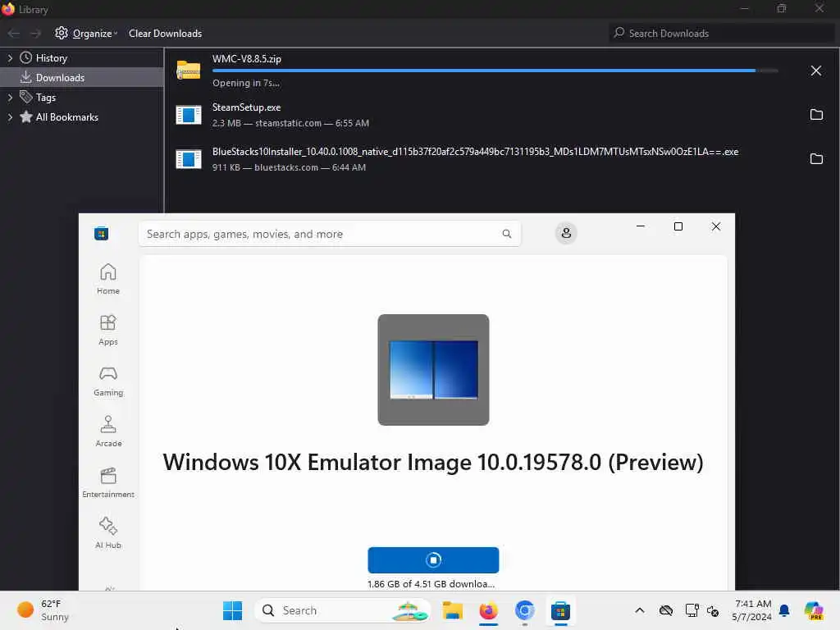Open containing folder for SteamSetup.exe
The height and width of the screenshot is (630, 840).
[x=816, y=114]
